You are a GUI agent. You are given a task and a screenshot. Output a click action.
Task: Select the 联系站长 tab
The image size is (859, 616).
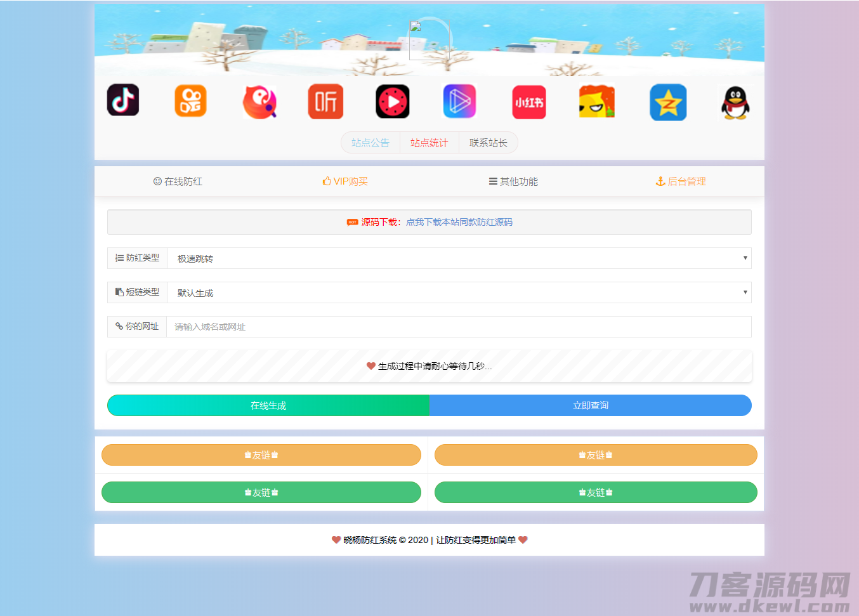489,142
